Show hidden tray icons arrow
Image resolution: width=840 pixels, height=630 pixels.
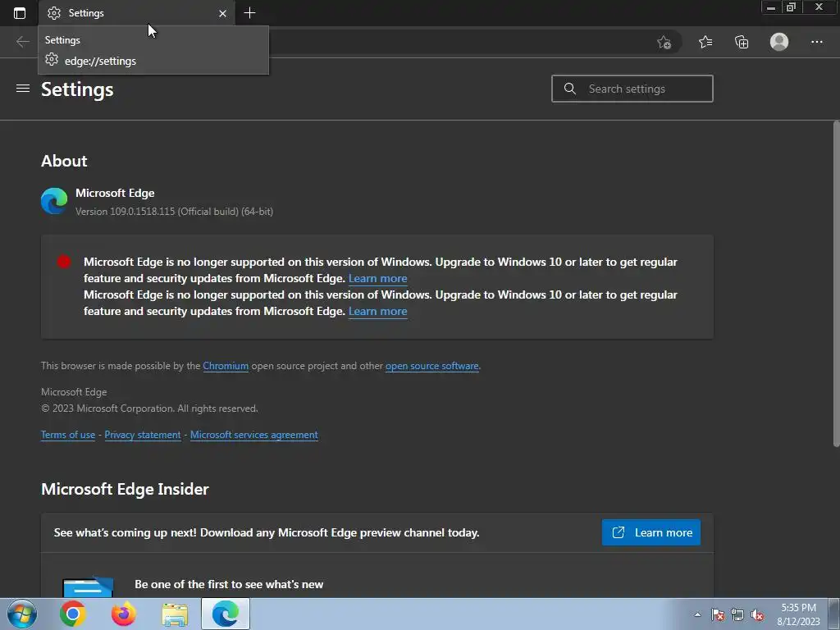tap(697, 614)
